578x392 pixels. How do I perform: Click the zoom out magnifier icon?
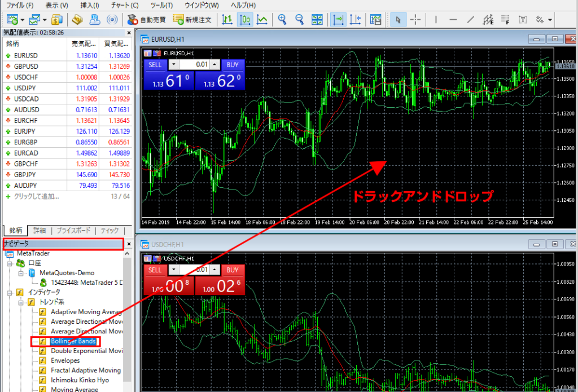[300, 20]
